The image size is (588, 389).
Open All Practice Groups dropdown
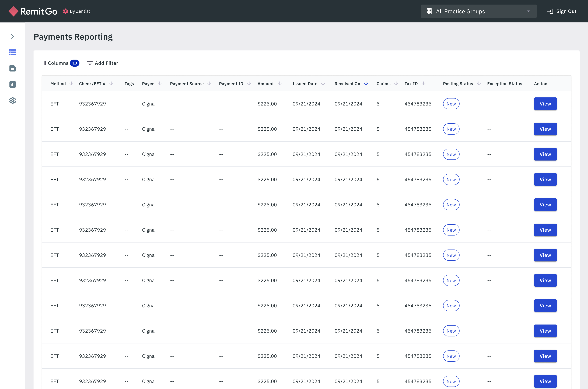pos(478,11)
